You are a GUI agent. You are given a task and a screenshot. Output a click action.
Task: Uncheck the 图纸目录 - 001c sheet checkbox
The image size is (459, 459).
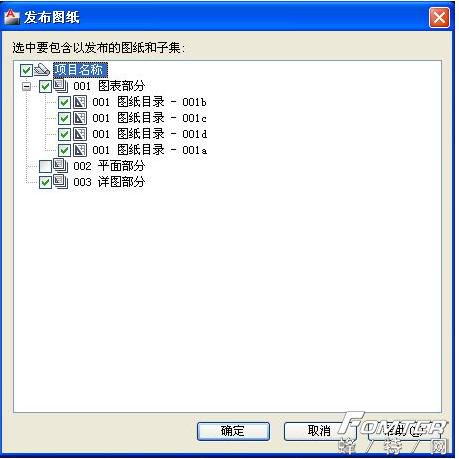[64, 118]
